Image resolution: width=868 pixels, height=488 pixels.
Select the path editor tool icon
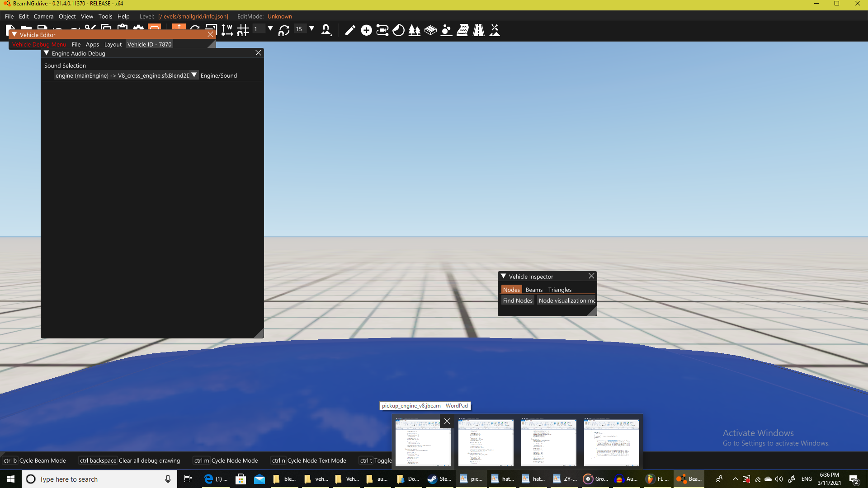(382, 30)
